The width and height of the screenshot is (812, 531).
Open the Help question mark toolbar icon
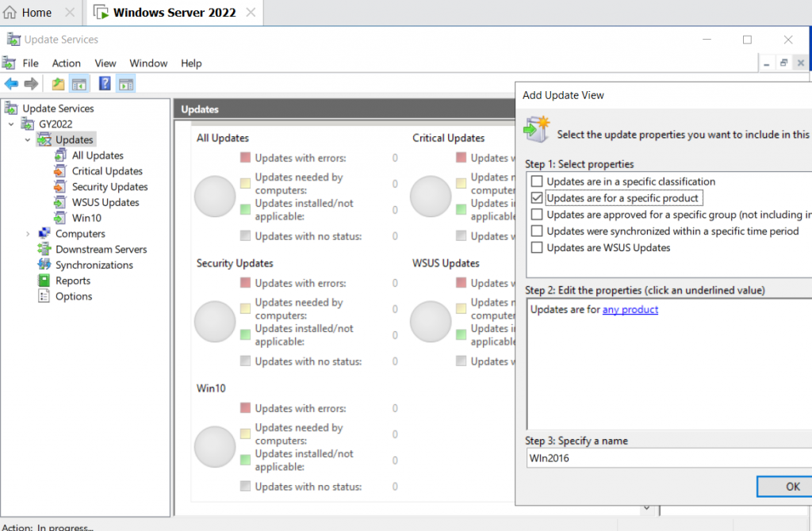pyautogui.click(x=105, y=83)
